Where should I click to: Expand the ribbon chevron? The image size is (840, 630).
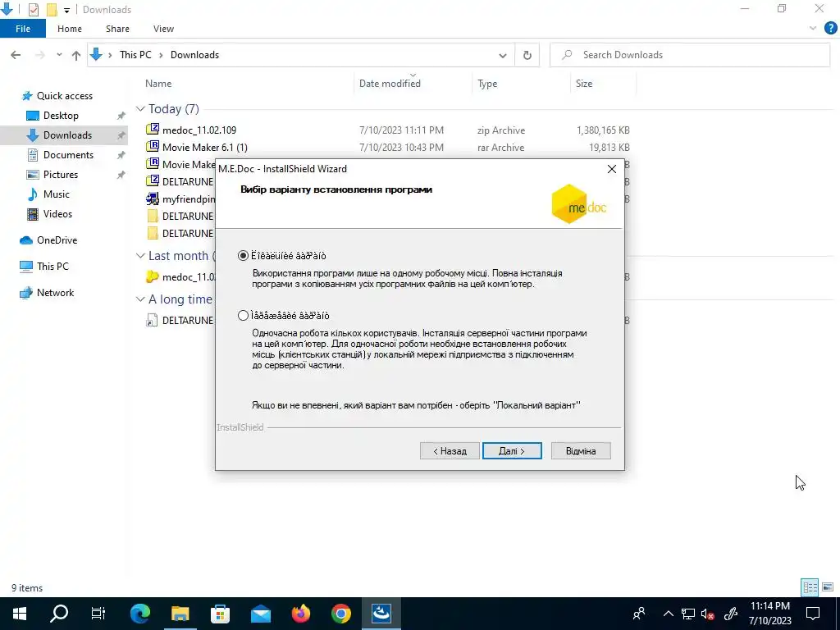813,29
